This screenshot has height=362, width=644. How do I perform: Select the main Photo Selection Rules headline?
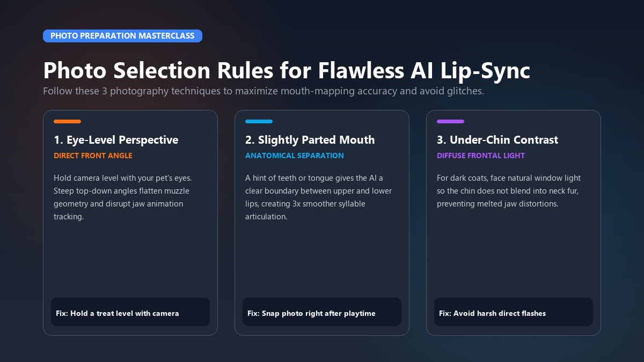pyautogui.click(x=287, y=70)
